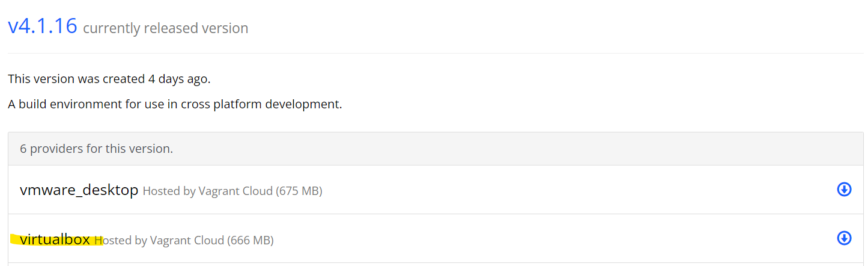Click 'Hosted by Vagrant Cloud (675 MB)' text
The height and width of the screenshot is (266, 868).
pos(232,191)
